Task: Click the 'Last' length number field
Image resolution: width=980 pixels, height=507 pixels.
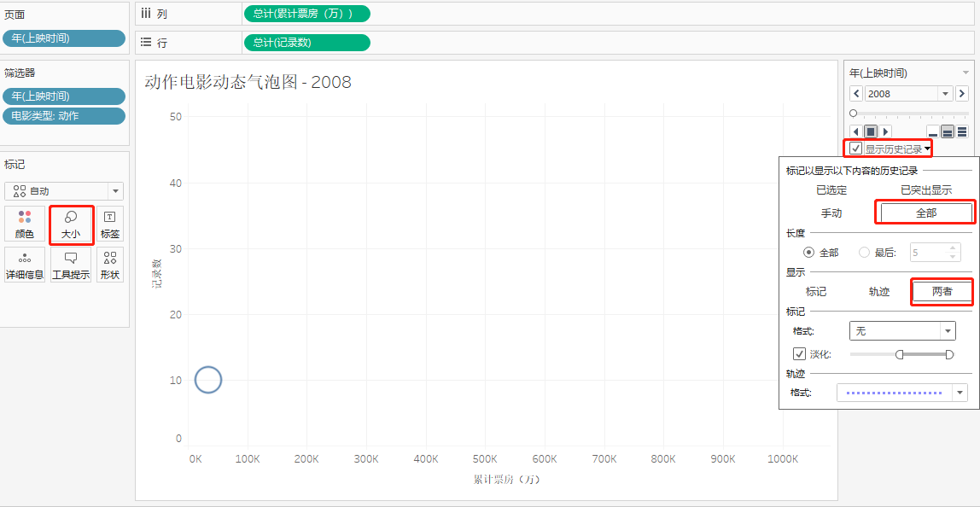Action: [929, 253]
